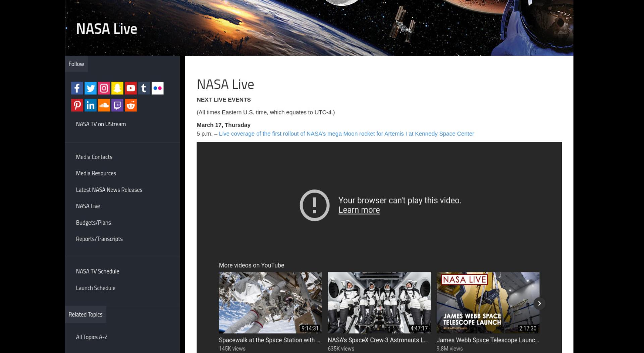Open Media Contacts sidebar link
This screenshot has height=353, width=644.
click(94, 157)
